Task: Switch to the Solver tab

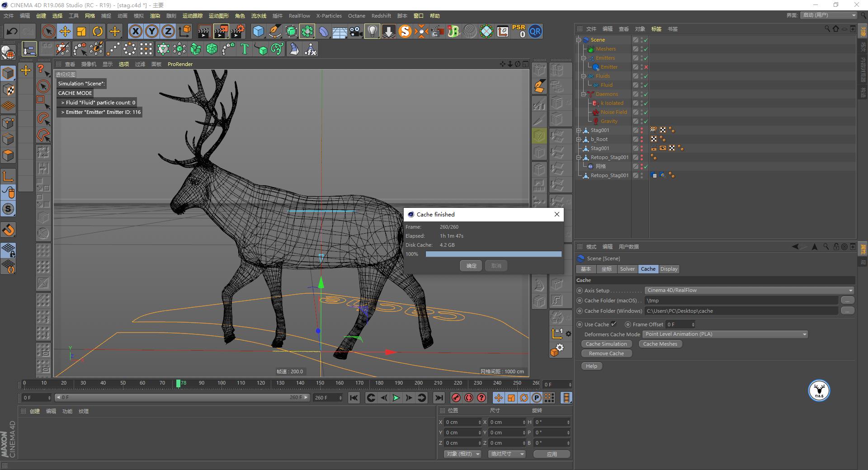Action: click(627, 269)
